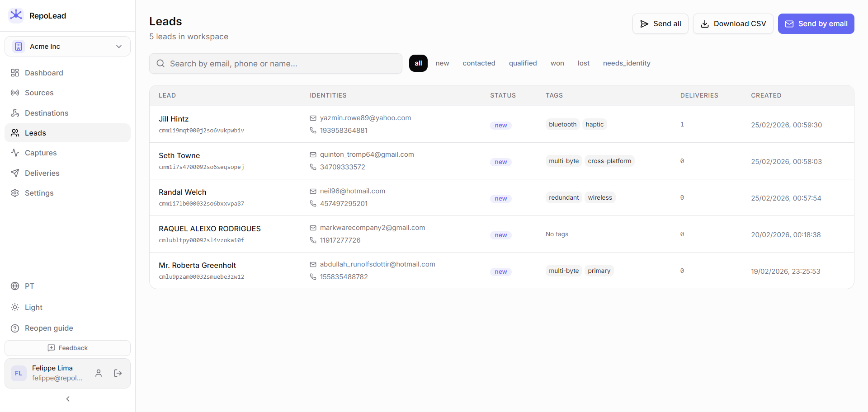Open the profile icon next to Felippe Lima
868x412 pixels.
[x=99, y=373]
